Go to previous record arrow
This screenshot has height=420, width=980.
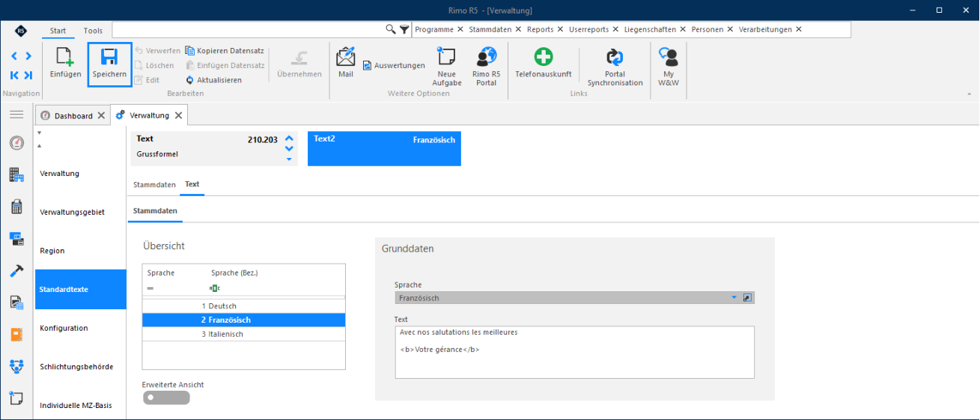pos(14,56)
